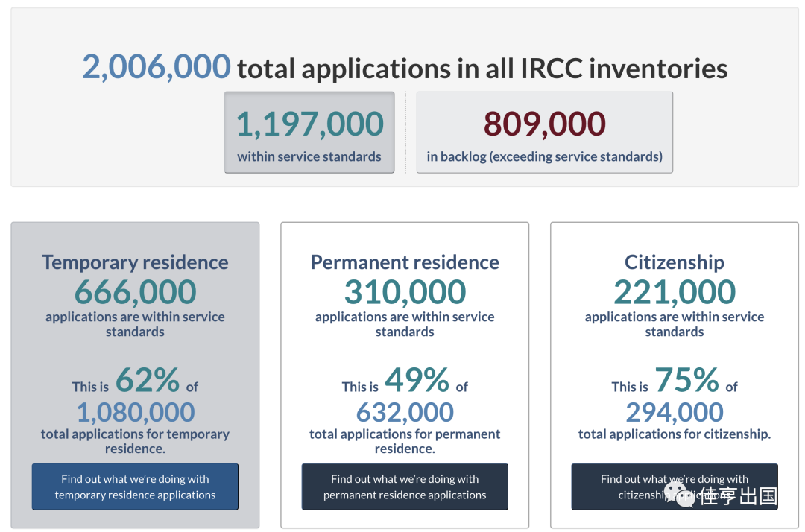
Task: Select the Citizenship heading
Action: 674,262
